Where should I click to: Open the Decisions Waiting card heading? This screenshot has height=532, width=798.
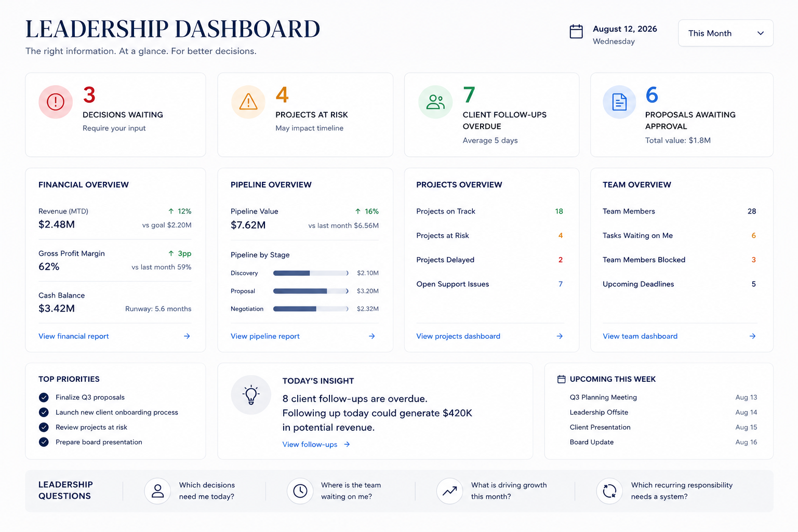[x=123, y=115]
